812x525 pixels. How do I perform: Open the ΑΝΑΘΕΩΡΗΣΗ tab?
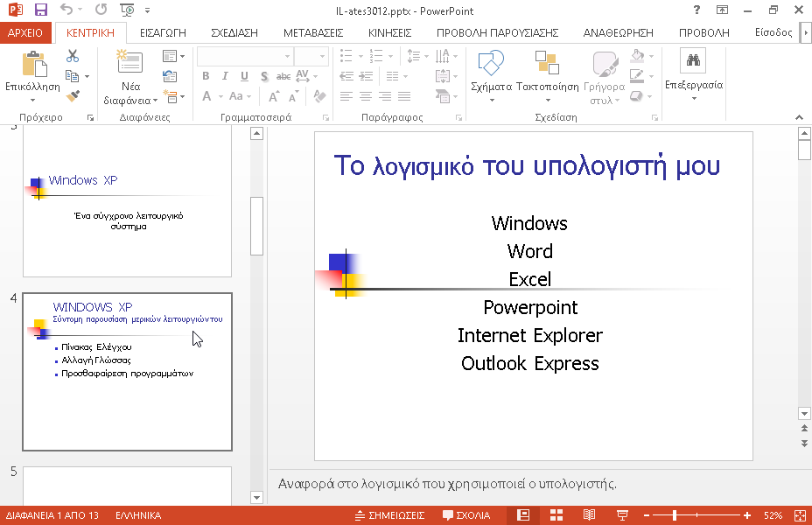(618, 32)
